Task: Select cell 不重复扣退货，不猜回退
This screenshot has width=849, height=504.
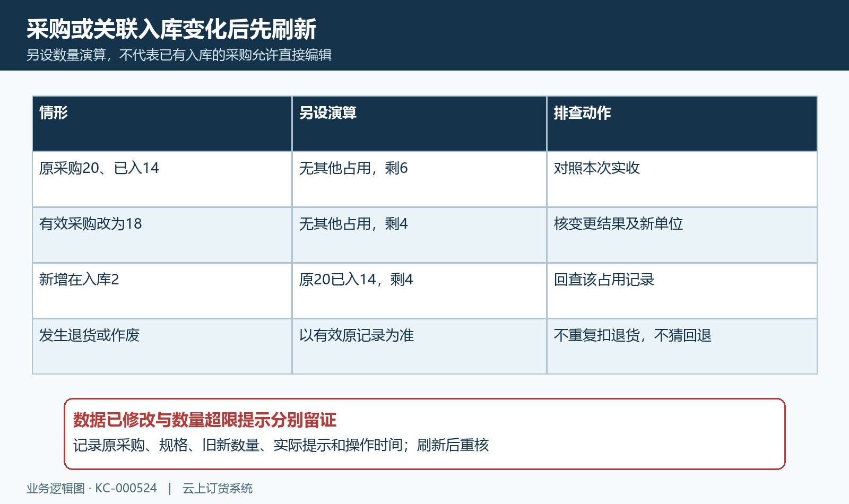Action: coord(682,346)
